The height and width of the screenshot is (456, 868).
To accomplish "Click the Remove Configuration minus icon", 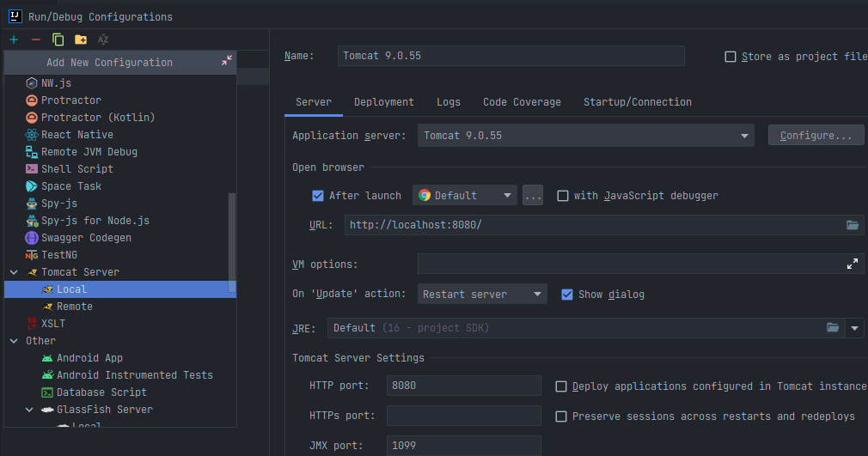I will (x=36, y=40).
